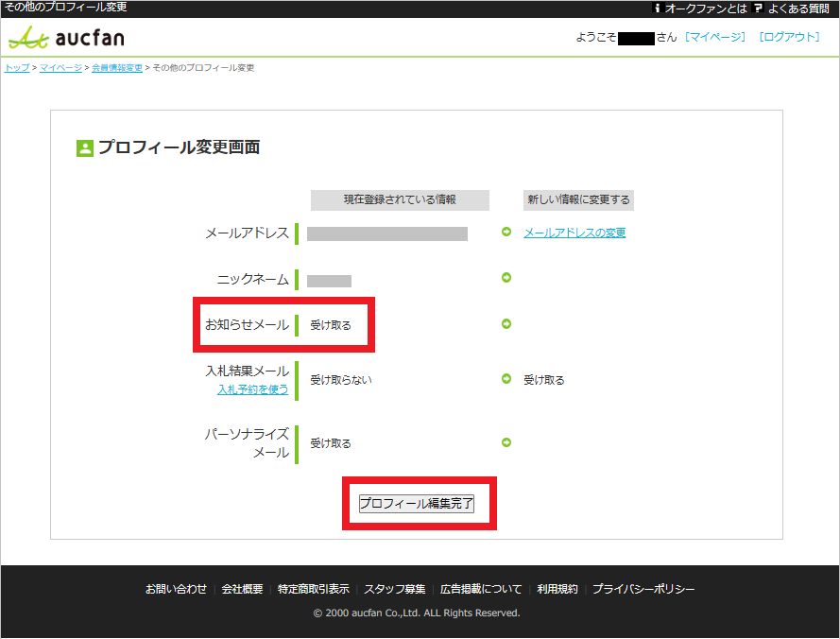Viewport: 840px width, 639px height.
Task: Click the green arrow in the 入札結果メール row
Action: [x=506, y=379]
